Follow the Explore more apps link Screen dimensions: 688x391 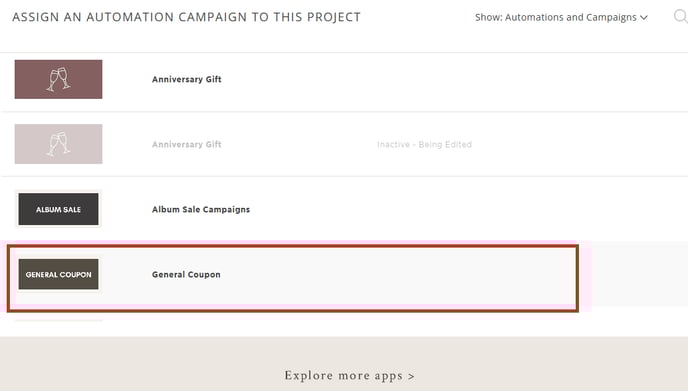coord(349,376)
